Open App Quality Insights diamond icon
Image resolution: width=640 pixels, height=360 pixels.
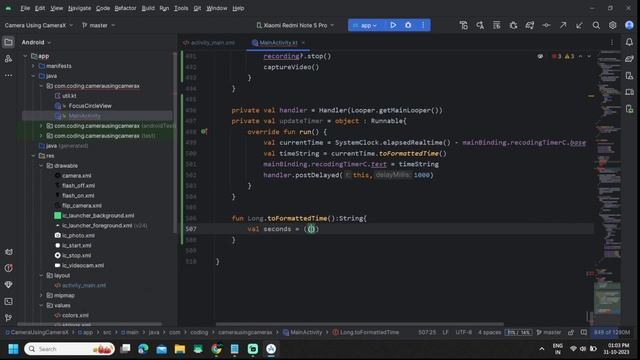click(8, 284)
